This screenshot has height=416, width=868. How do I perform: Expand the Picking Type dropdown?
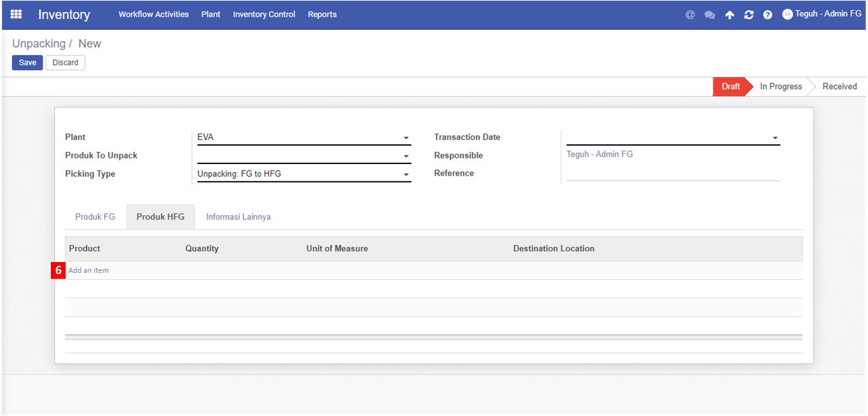406,175
